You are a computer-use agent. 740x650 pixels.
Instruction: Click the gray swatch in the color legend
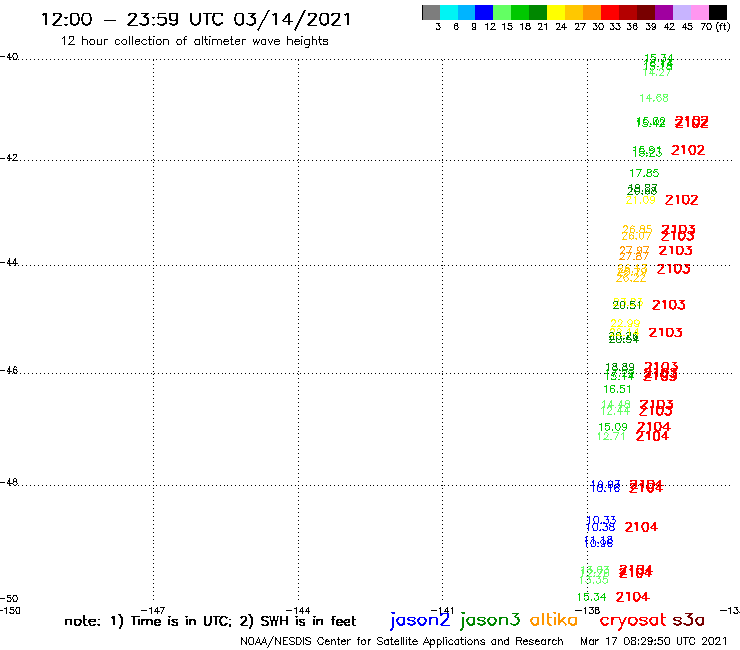pos(431,12)
